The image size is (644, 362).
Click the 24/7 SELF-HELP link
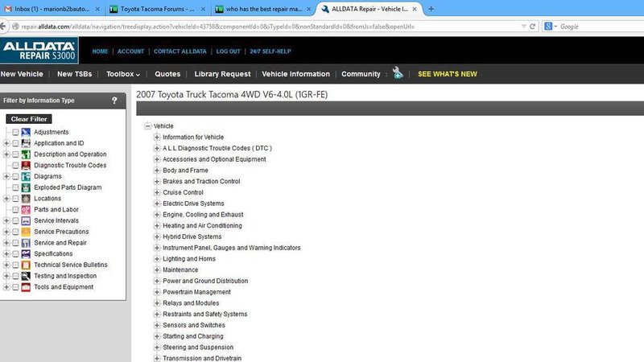[x=270, y=51]
